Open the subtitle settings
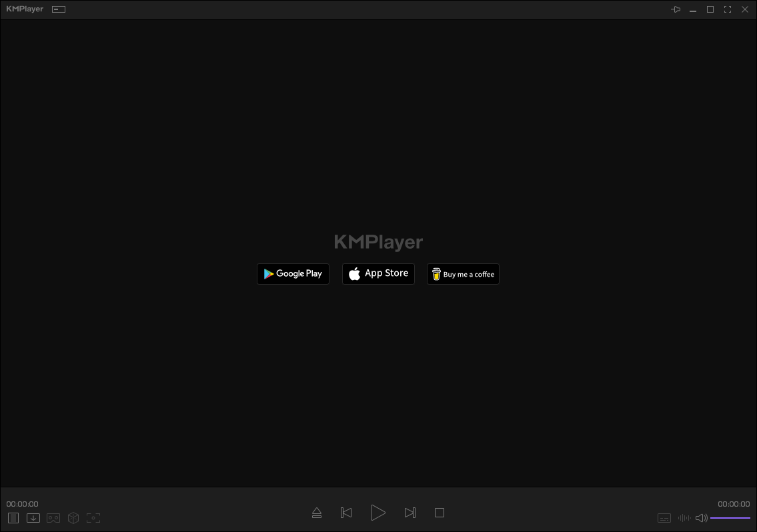The height and width of the screenshot is (532, 757). 664,518
